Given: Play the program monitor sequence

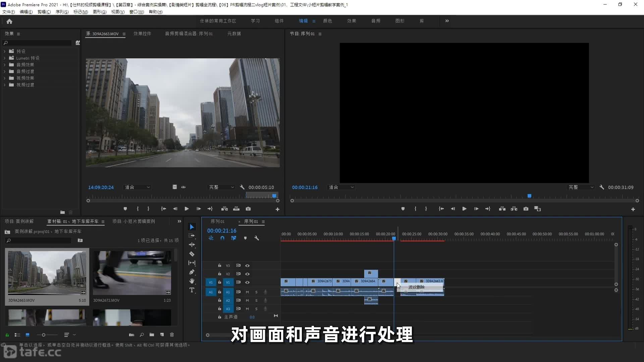Looking at the screenshot, I should pos(465,208).
